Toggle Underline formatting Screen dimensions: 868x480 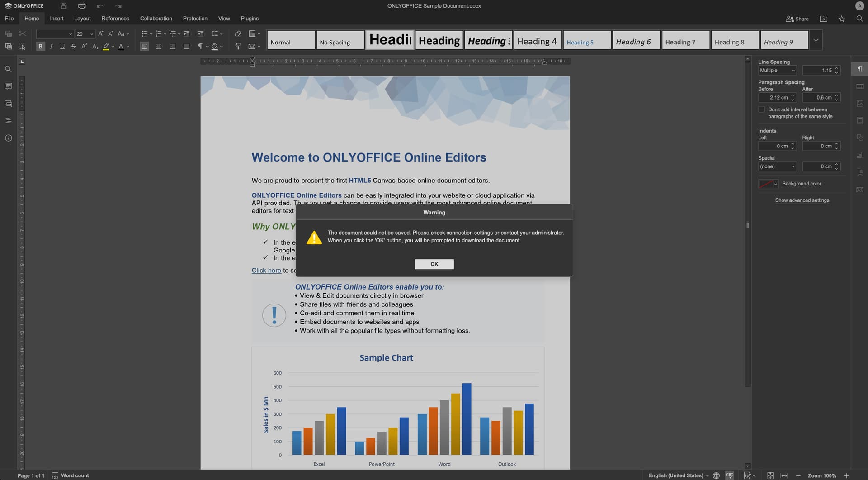pyautogui.click(x=62, y=46)
